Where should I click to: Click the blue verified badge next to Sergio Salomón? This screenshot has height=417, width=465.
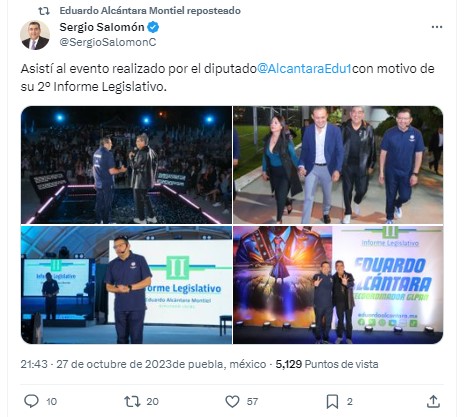pyautogui.click(x=153, y=27)
